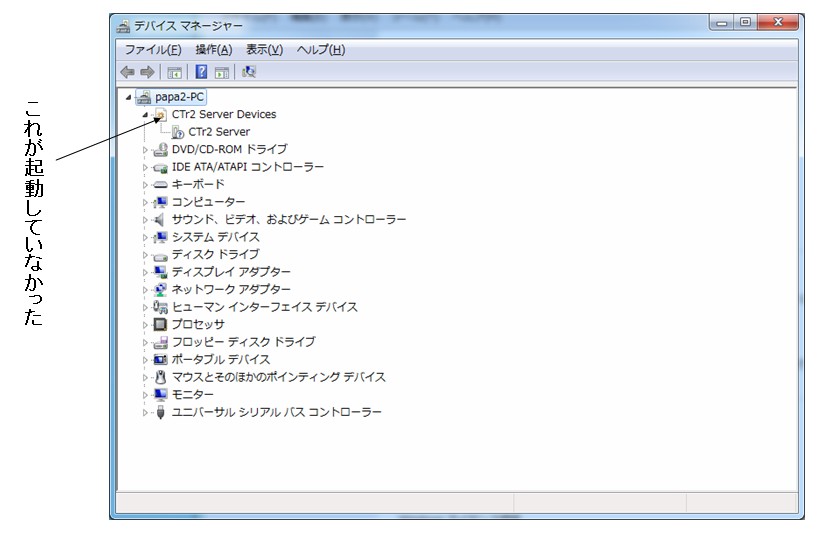Click the scan for hardware changes icon
Viewport: 831px width, 538px height.
[x=249, y=72]
